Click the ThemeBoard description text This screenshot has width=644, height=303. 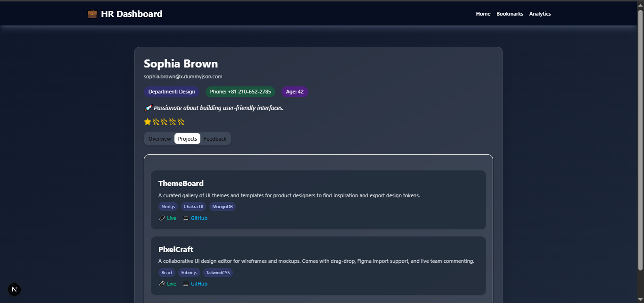click(x=289, y=195)
